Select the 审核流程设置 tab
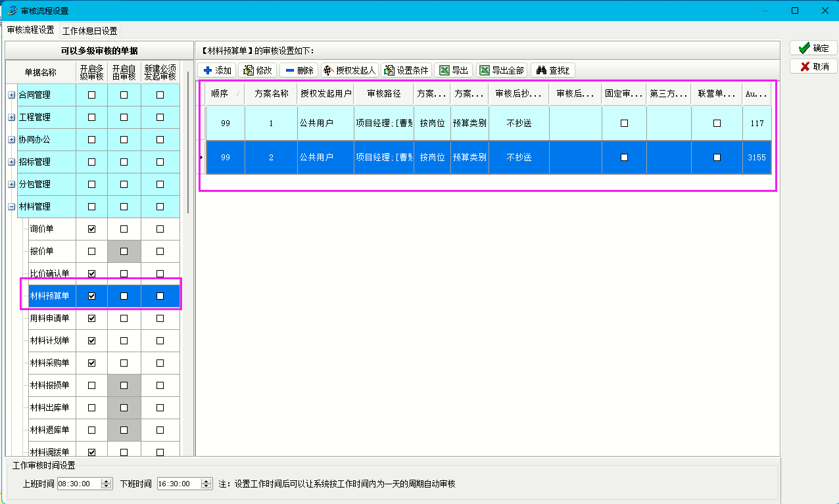839x504 pixels. click(x=31, y=30)
